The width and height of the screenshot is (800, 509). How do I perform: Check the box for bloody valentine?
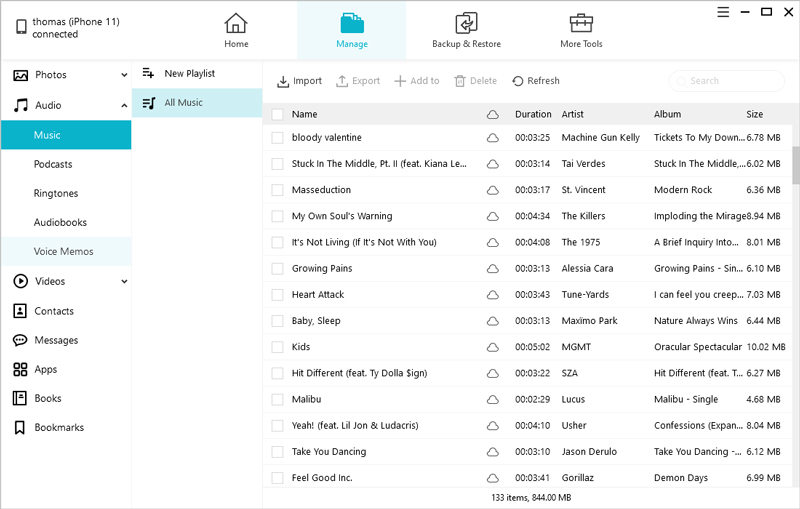coord(278,138)
